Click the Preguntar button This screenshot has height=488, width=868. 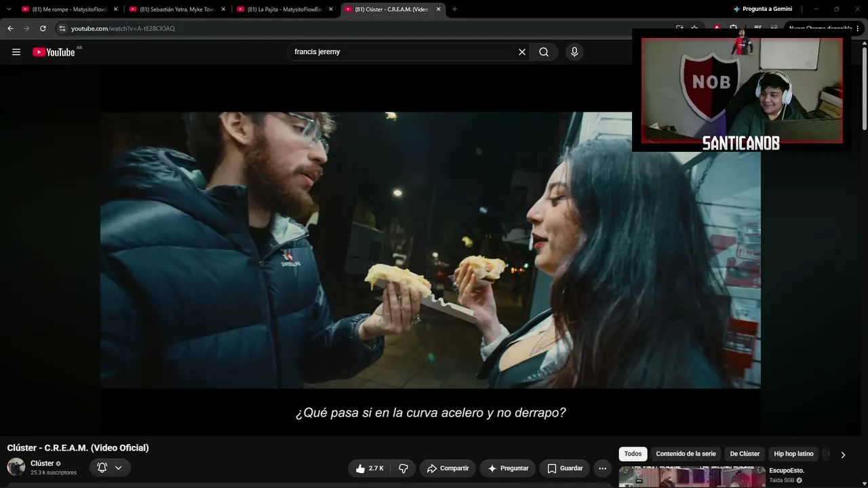tap(508, 468)
